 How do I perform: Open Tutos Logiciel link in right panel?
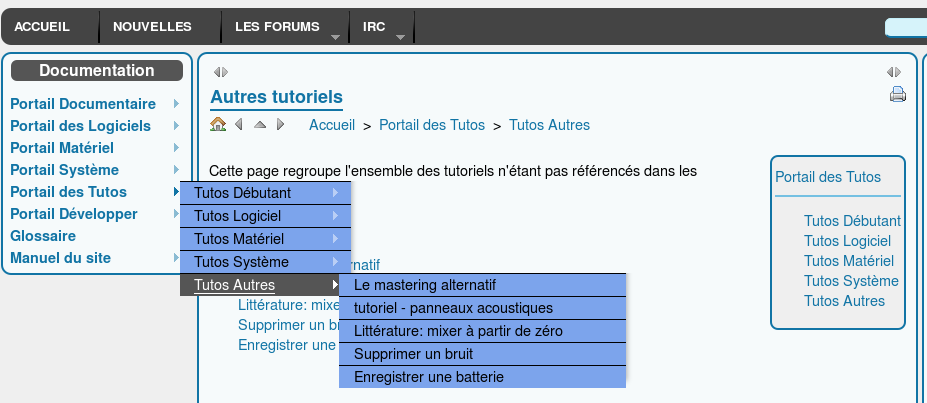847,241
